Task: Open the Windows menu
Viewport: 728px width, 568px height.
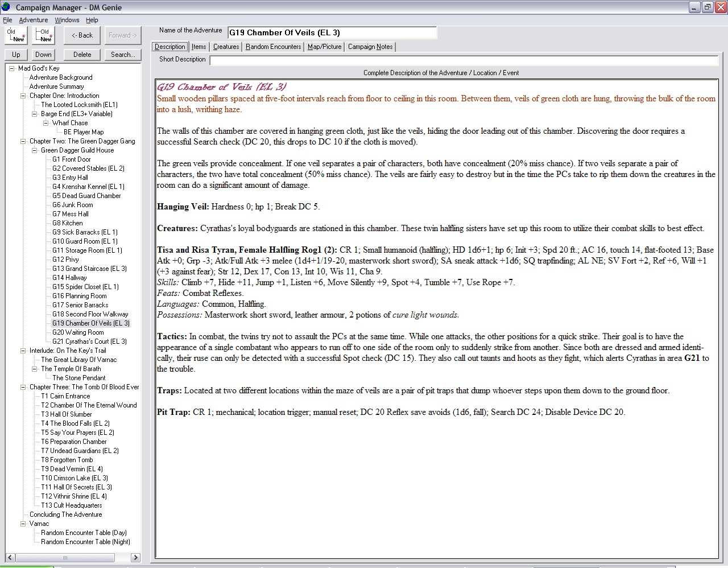Action: click(x=67, y=20)
